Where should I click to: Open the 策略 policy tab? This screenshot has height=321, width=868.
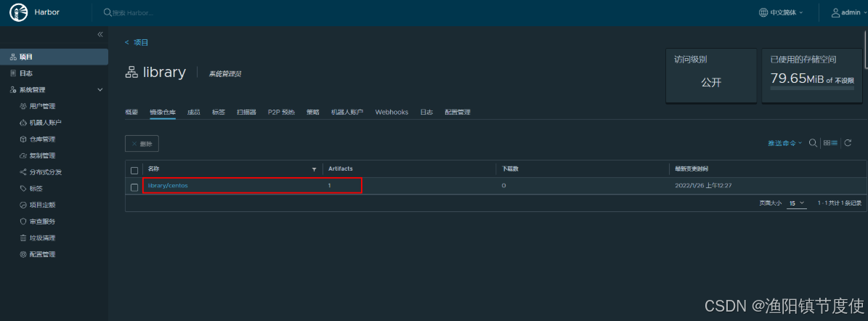(x=313, y=112)
